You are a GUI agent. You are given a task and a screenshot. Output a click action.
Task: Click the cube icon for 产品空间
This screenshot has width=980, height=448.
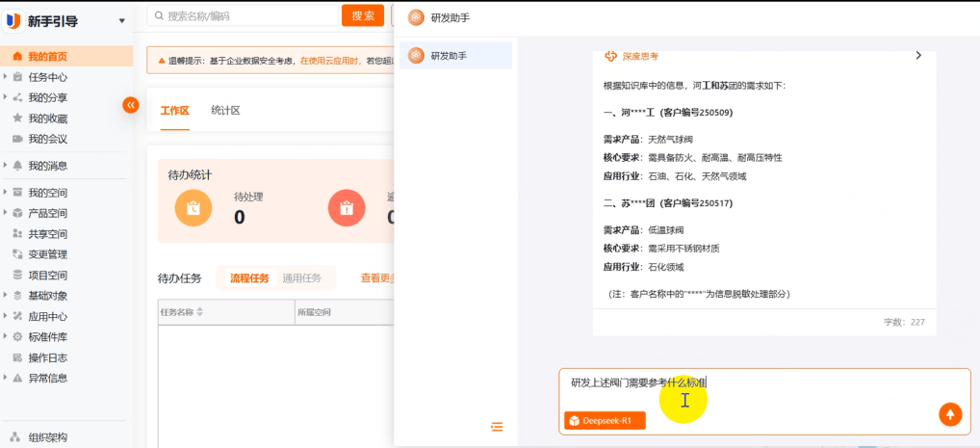click(x=17, y=213)
